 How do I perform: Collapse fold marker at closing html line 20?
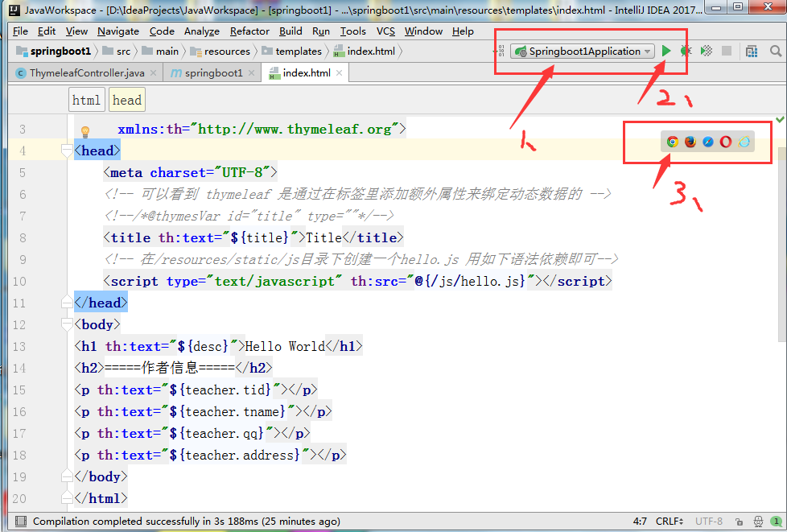point(67,497)
